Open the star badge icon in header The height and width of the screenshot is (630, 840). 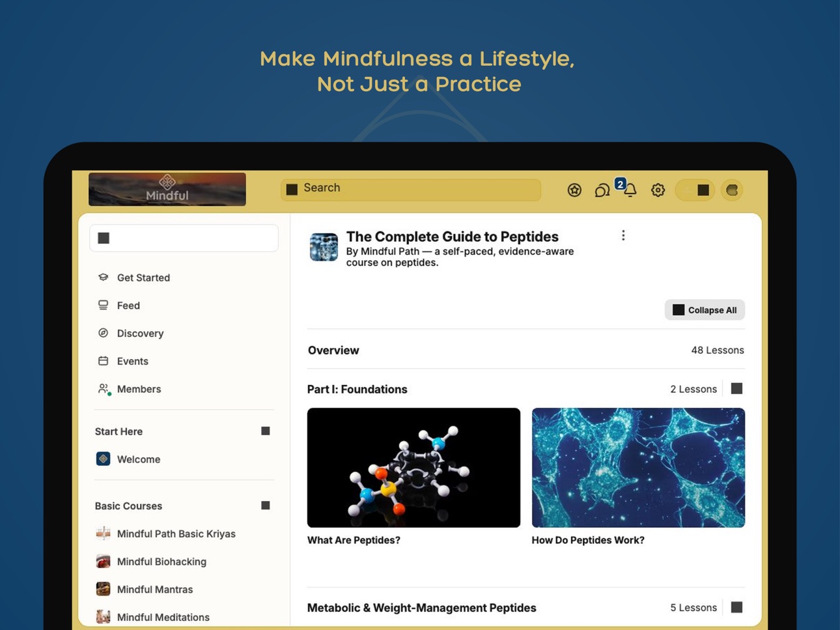574,190
